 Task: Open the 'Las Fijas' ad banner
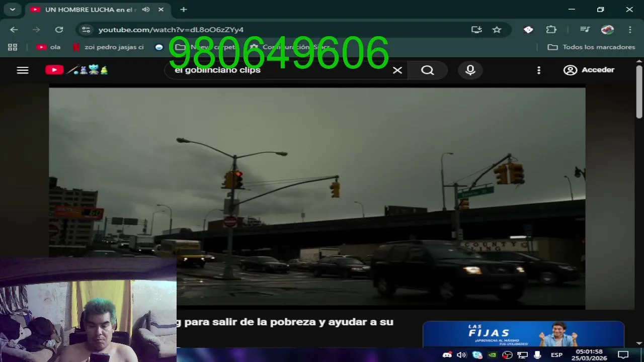pos(523,334)
